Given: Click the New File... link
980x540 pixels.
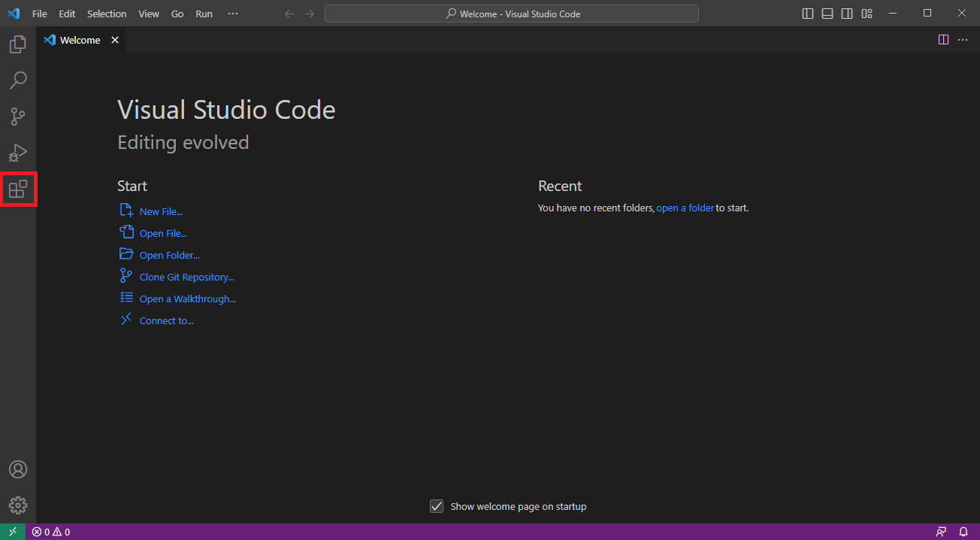Looking at the screenshot, I should click(x=161, y=212).
